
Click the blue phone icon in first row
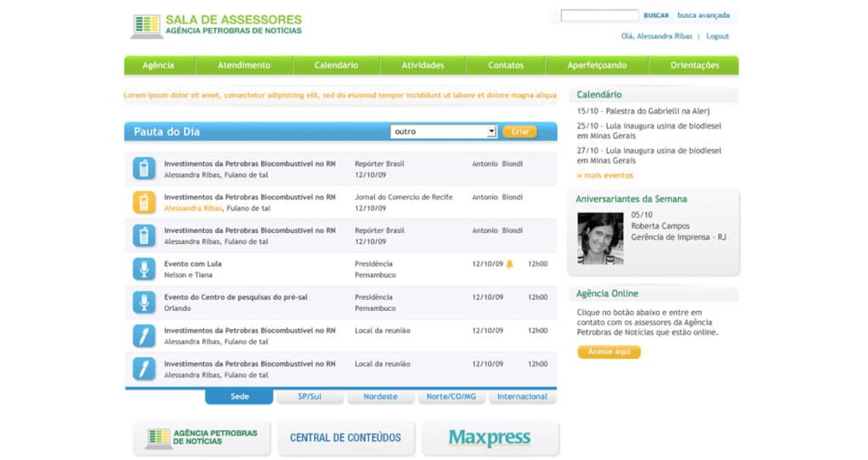pos(144,169)
